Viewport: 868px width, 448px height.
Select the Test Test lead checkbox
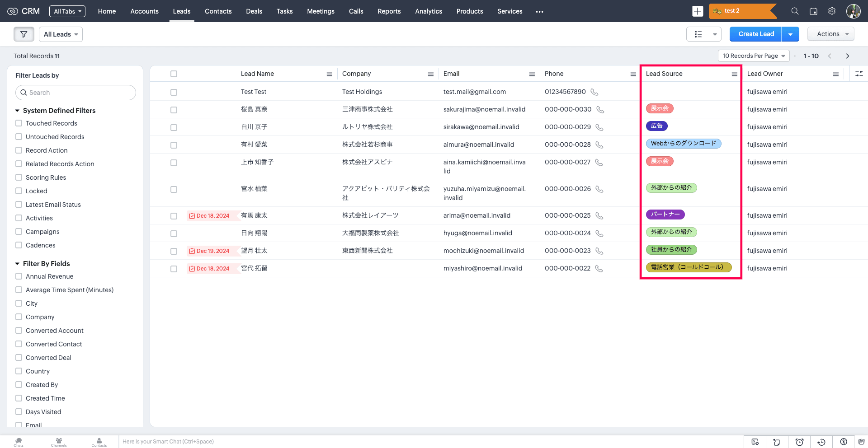point(174,92)
